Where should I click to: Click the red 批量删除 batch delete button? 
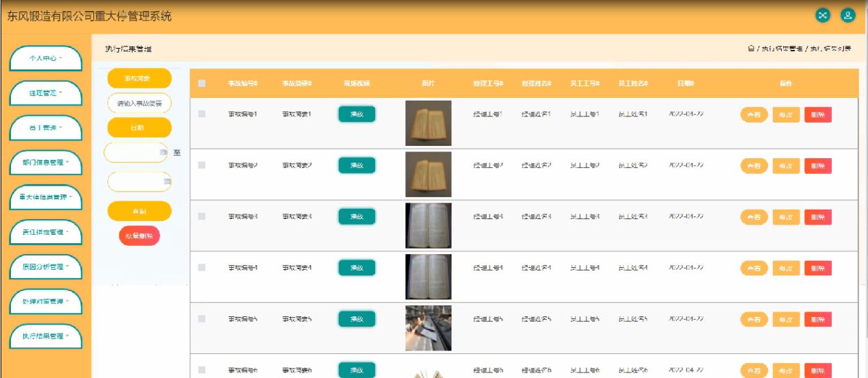pyautogui.click(x=140, y=236)
